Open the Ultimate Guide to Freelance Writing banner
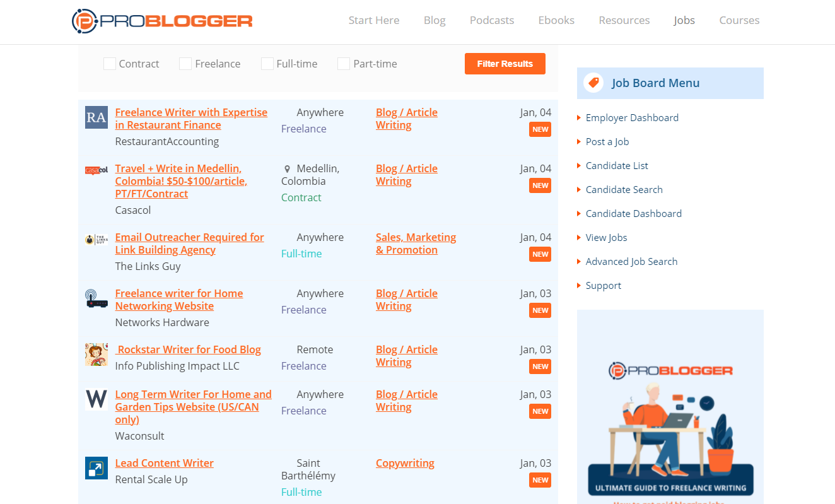 point(670,407)
